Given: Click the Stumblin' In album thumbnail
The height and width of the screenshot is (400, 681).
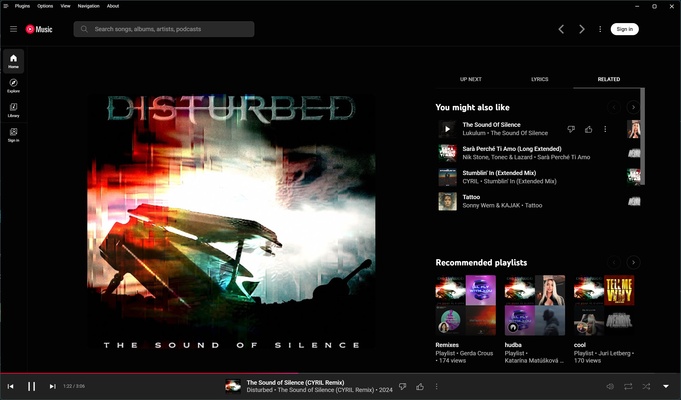Looking at the screenshot, I should (447, 177).
